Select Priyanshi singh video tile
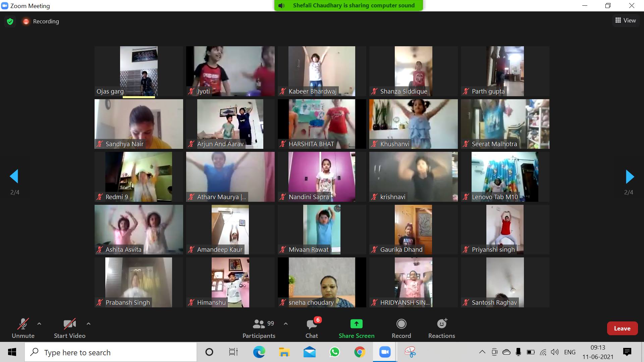The image size is (644, 362). point(505,230)
